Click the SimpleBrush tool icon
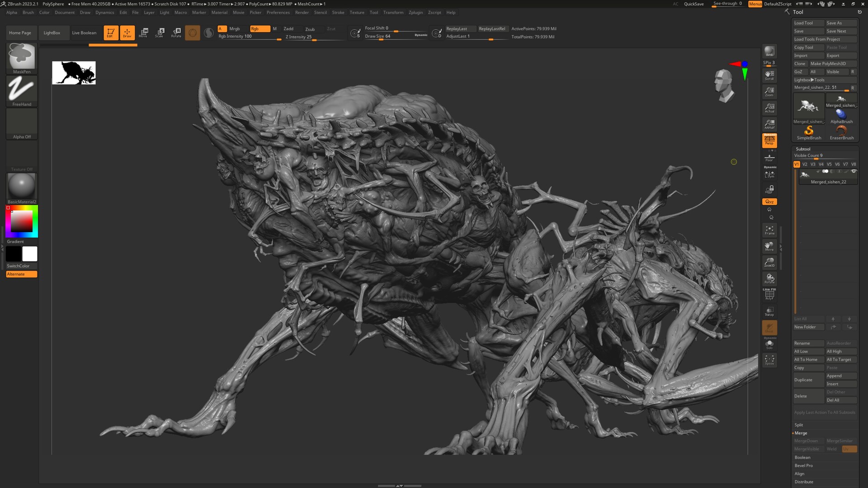Screen dimensions: 868x488 [x=809, y=132]
